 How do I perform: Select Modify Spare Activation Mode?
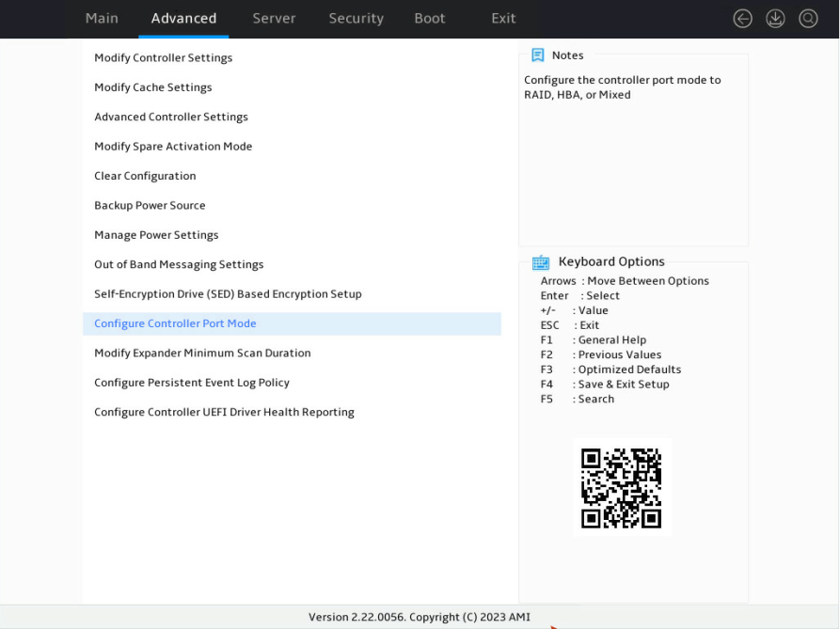coord(292,146)
